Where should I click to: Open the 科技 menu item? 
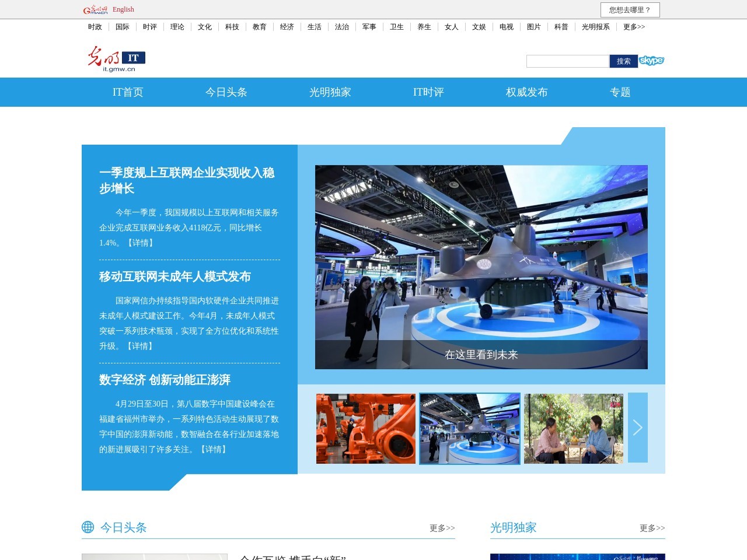(x=232, y=27)
